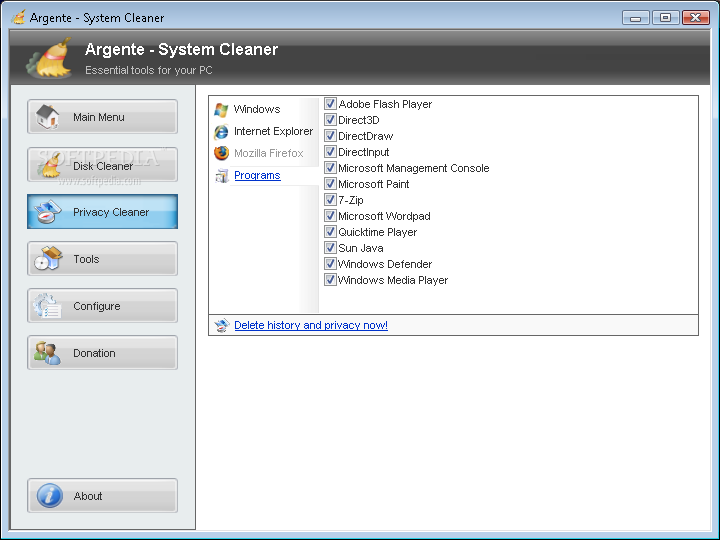Maximize the Argente System Cleaner window
Viewport: 720px width, 540px height.
(665, 18)
